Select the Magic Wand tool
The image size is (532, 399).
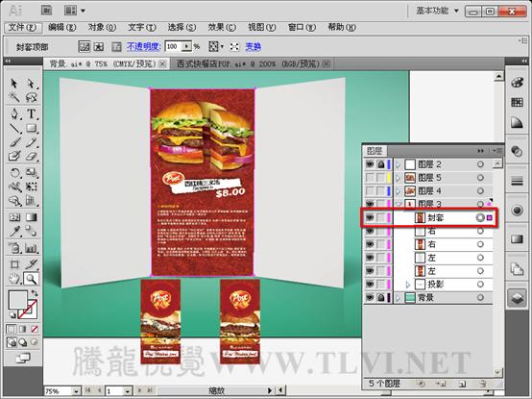pos(13,97)
